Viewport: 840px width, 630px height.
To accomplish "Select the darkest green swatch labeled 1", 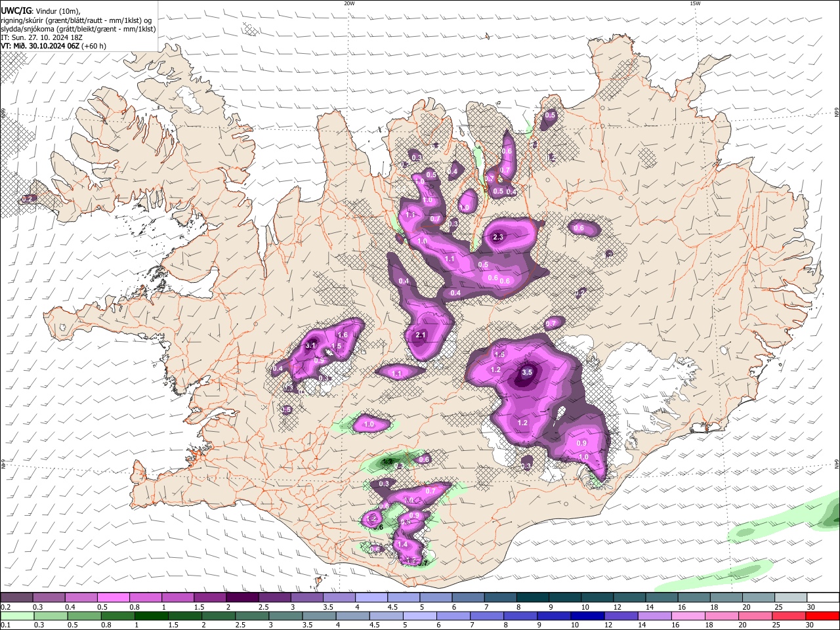I will click(x=152, y=616).
